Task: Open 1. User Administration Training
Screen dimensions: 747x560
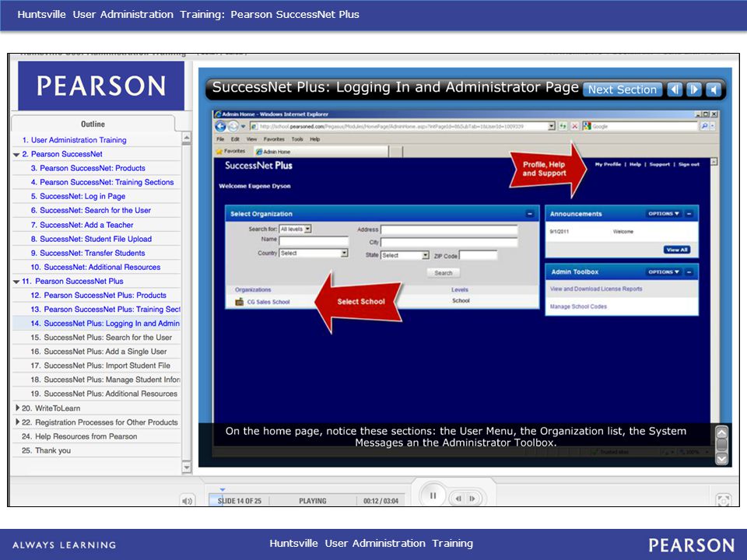Action: click(74, 140)
